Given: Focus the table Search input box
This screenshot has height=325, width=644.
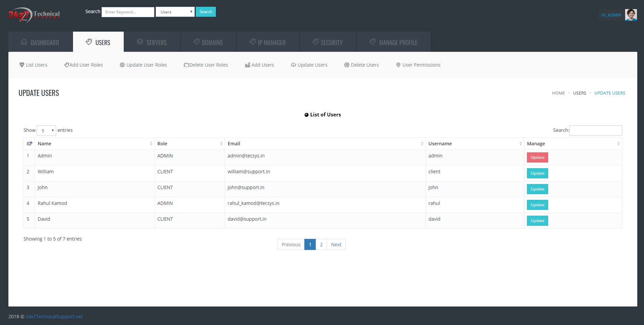Looking at the screenshot, I should pyautogui.click(x=596, y=131).
